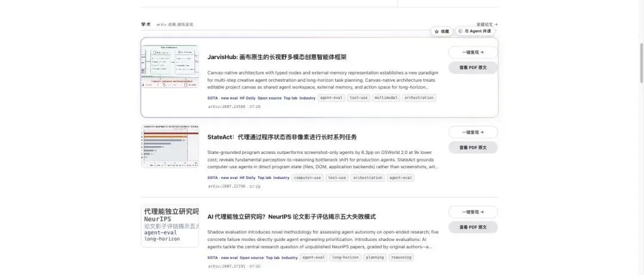This screenshot has height=275, width=644.
Task: Click the Shadow evaluation abstract summary text
Action: pyautogui.click(x=323, y=239)
